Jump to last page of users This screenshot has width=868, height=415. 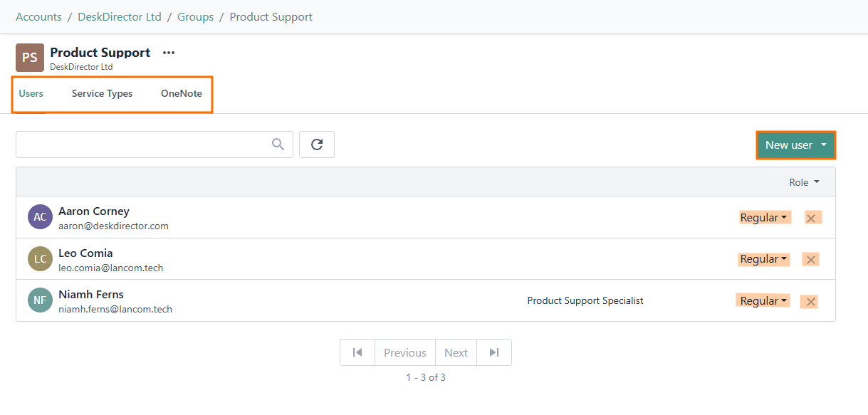pos(494,352)
